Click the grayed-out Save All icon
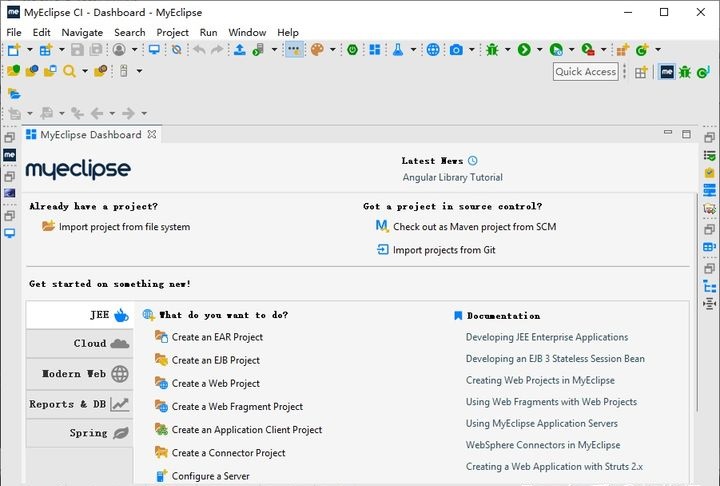This screenshot has width=720, height=486. (x=96, y=50)
